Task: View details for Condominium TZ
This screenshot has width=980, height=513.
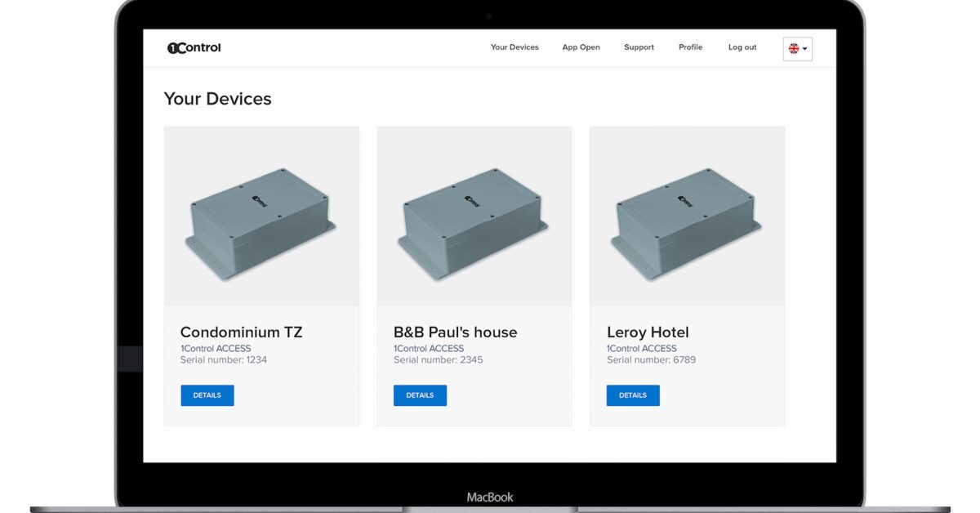Action: pos(207,395)
